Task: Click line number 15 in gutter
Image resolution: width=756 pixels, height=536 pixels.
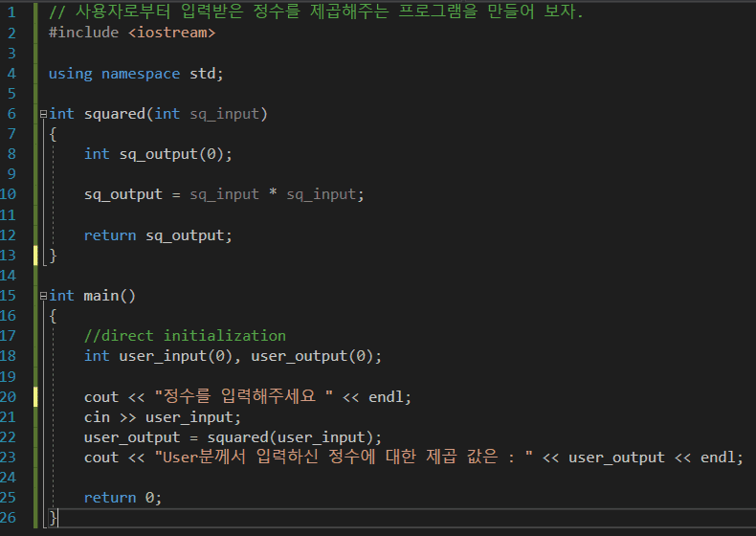Action: [9, 295]
